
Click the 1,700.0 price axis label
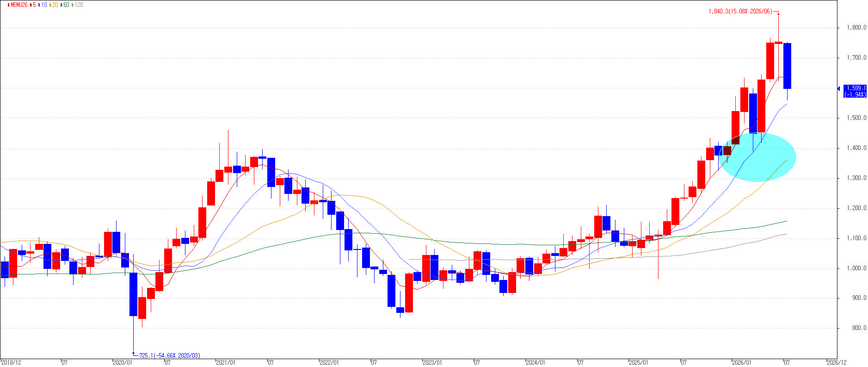[x=856, y=58]
